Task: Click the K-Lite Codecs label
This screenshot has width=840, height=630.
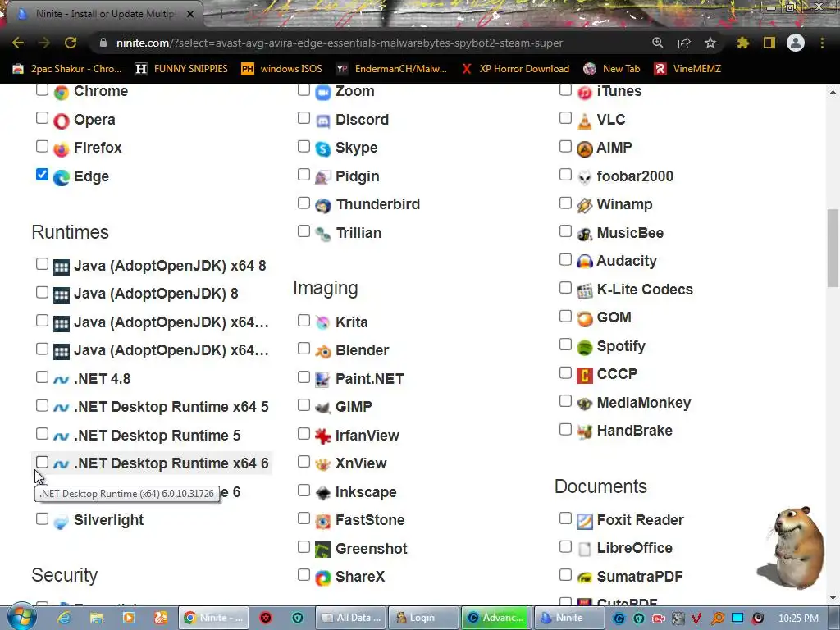Action: 645,290
